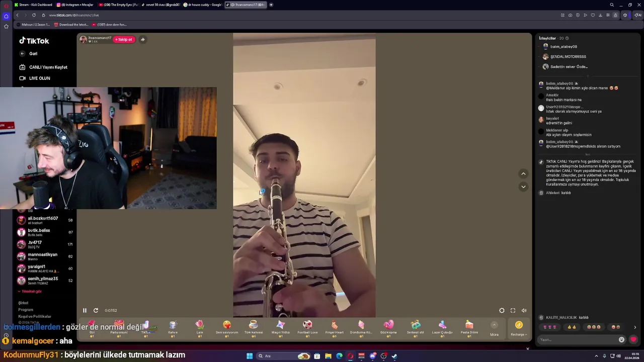
Task: Open butik.belis live channel
Action: [x=45, y=232]
